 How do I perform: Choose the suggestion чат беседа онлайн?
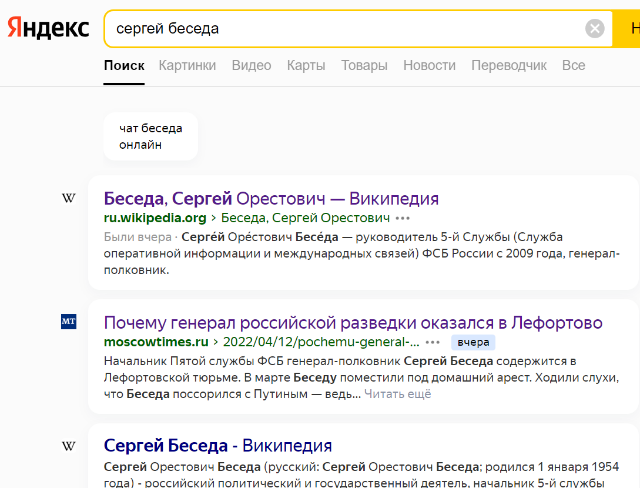coord(151,136)
